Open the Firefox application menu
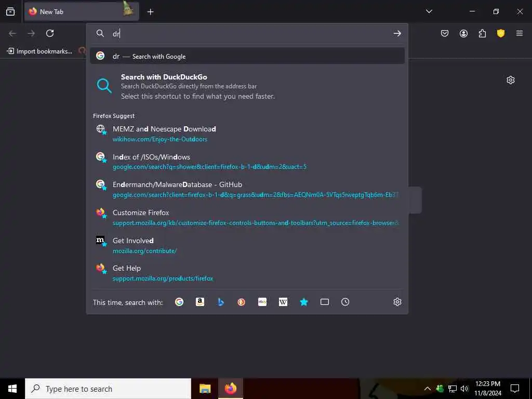The width and height of the screenshot is (532, 399). (520, 33)
